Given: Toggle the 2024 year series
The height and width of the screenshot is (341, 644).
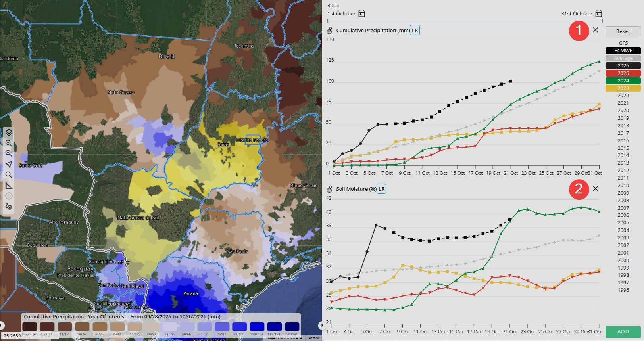Looking at the screenshot, I should coord(623,81).
